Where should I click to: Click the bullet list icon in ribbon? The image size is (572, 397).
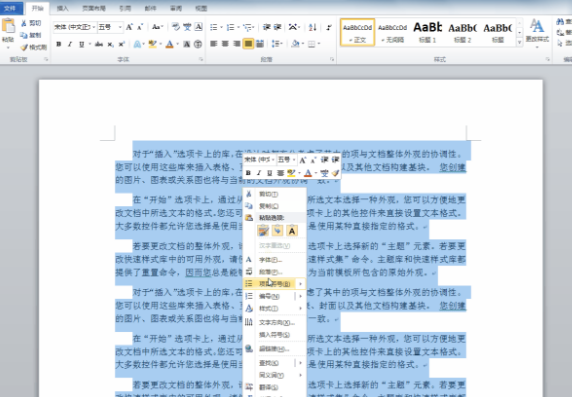(x=214, y=27)
